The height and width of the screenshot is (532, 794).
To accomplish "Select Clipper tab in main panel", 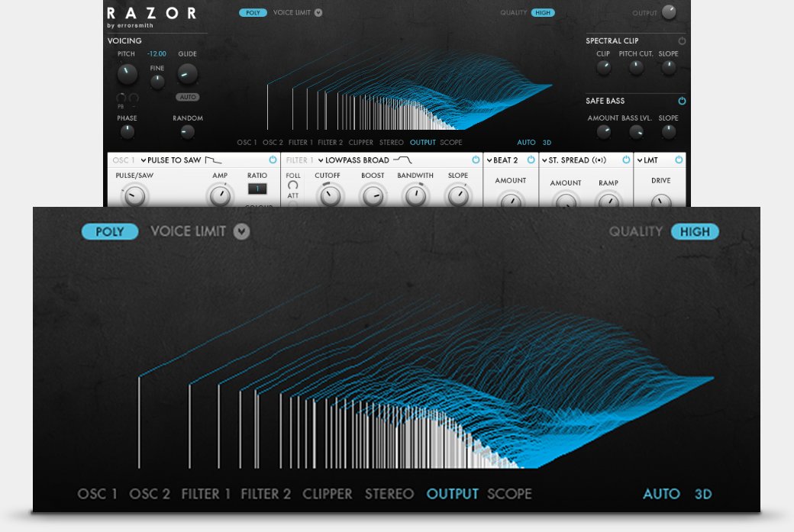I will tap(360, 143).
